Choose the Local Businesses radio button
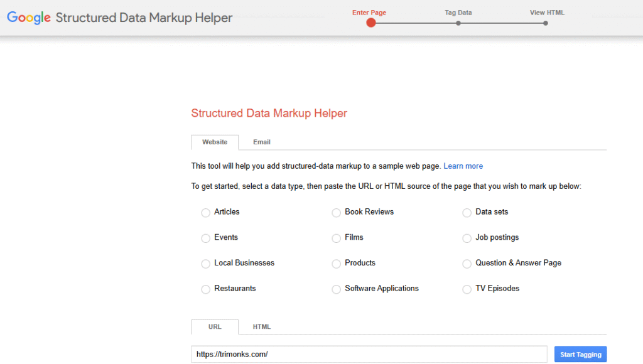The image size is (643, 364). 205,264
